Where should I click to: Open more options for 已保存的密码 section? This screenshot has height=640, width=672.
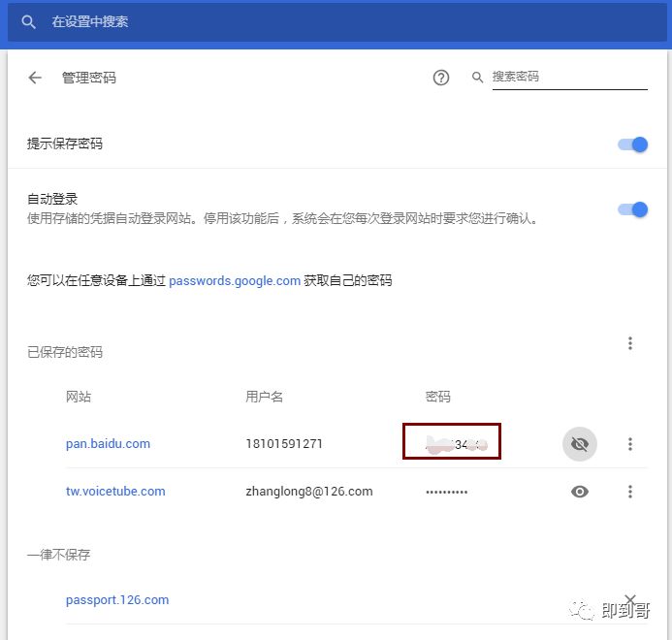click(x=629, y=343)
